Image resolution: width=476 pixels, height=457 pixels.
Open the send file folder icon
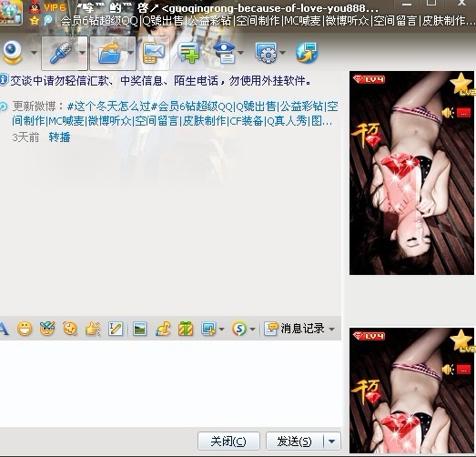coord(108,53)
